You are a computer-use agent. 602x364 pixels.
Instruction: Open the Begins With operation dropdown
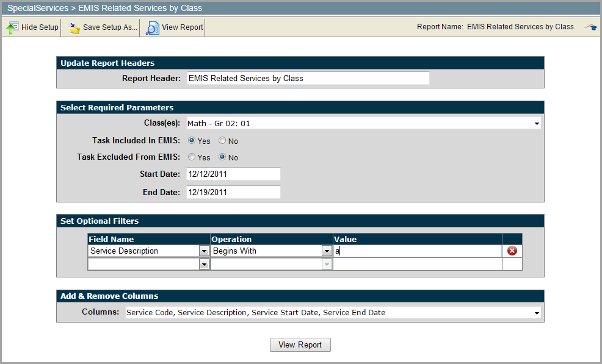327,251
